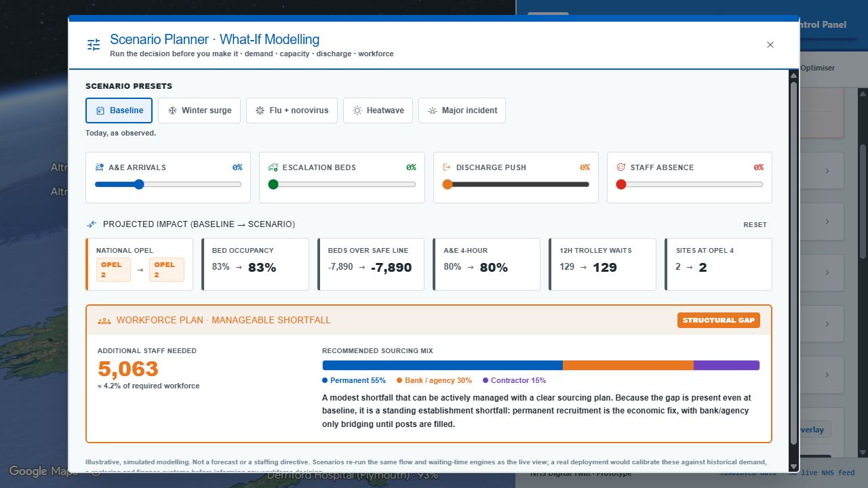Click the purple Contractor segment of sourcing bar
This screenshot has height=488, width=868.
[x=726, y=365]
